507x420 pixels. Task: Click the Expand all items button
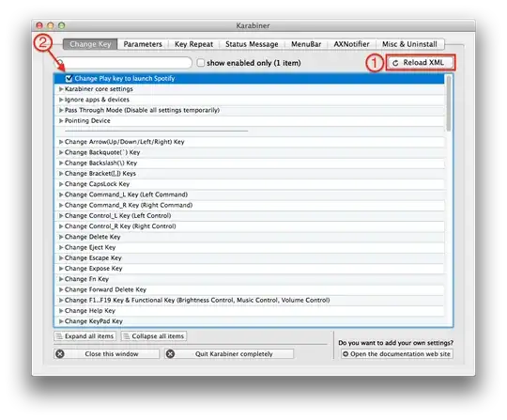click(84, 336)
